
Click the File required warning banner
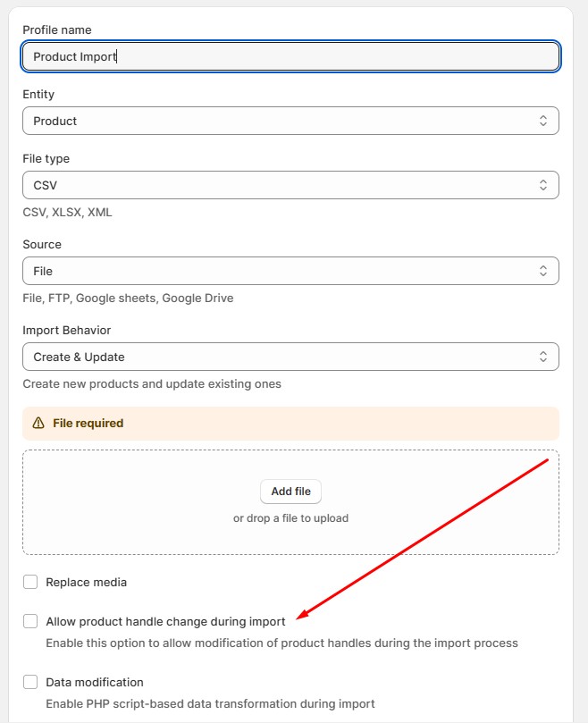290,423
